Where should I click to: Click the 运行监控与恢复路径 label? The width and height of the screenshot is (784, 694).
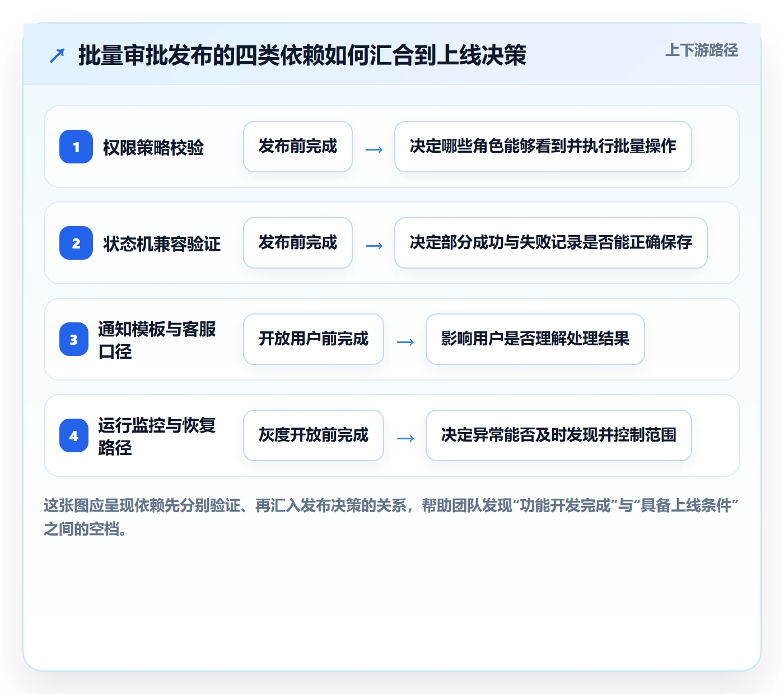click(157, 436)
